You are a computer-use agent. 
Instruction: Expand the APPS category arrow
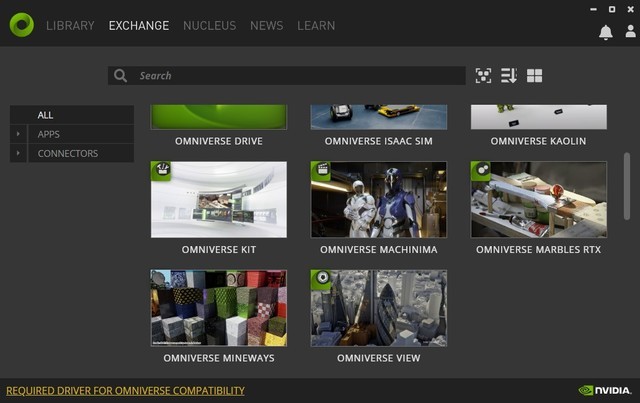18,134
